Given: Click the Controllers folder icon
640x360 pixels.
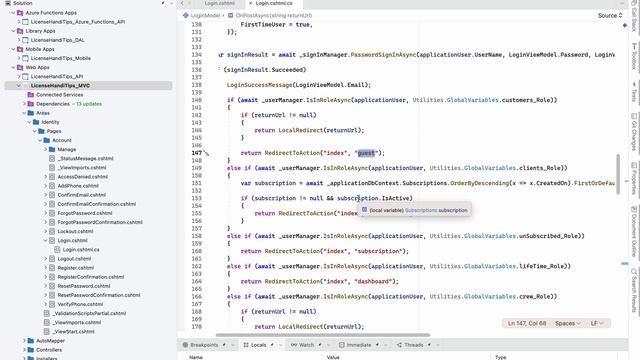Looking at the screenshot, I should tap(31, 350).
